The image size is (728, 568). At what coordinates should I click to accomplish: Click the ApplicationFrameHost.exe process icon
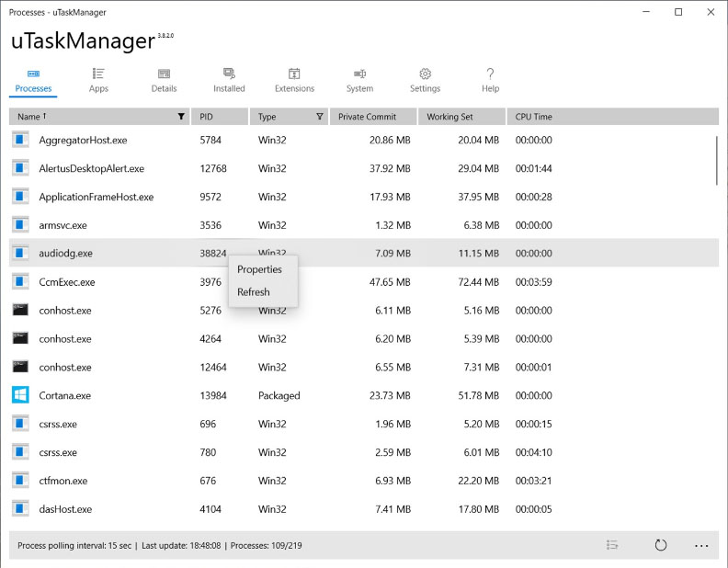[20, 197]
